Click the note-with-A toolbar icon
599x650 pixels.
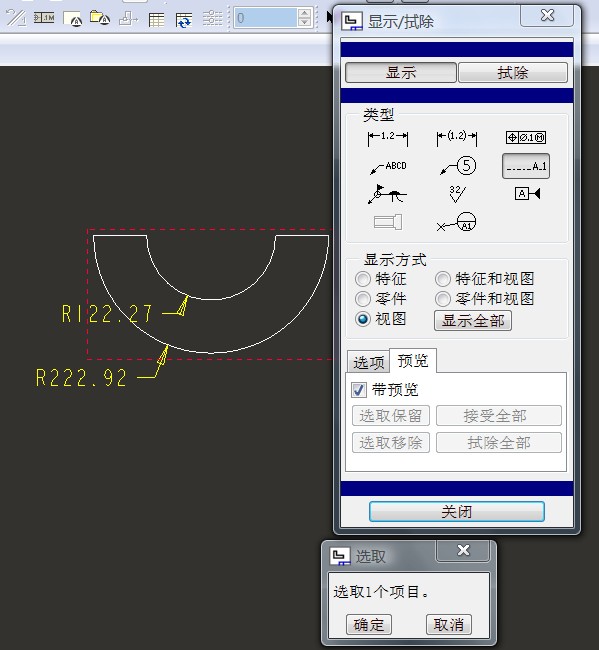point(73,19)
